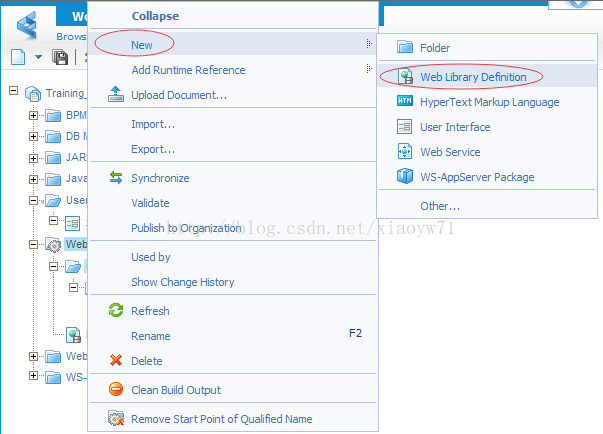This screenshot has height=434, width=603.
Task: Click the Save All toolbar icon
Action: click(60, 57)
